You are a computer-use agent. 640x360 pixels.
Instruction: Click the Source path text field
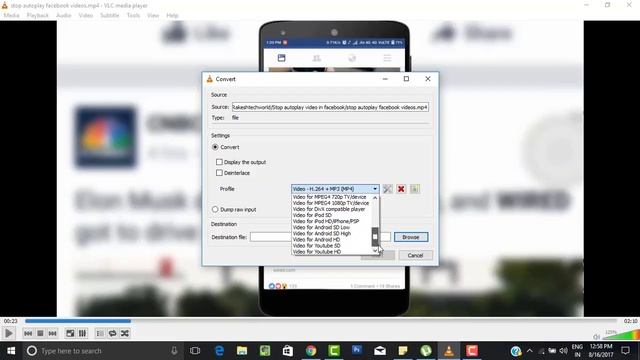tap(330, 107)
